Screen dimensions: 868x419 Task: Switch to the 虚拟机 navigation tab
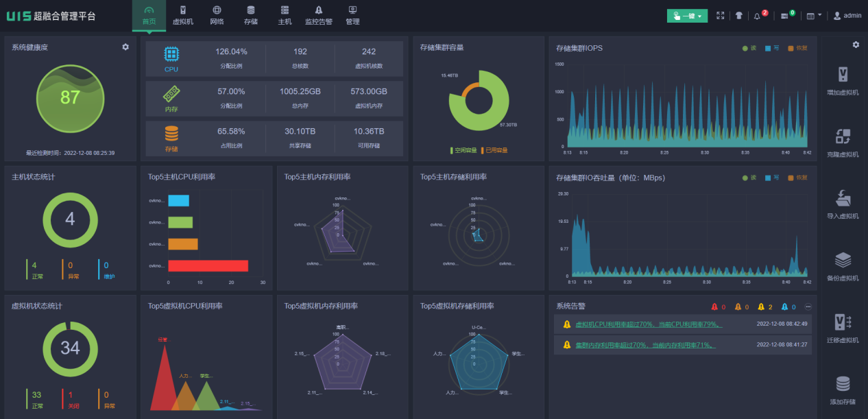(182, 15)
